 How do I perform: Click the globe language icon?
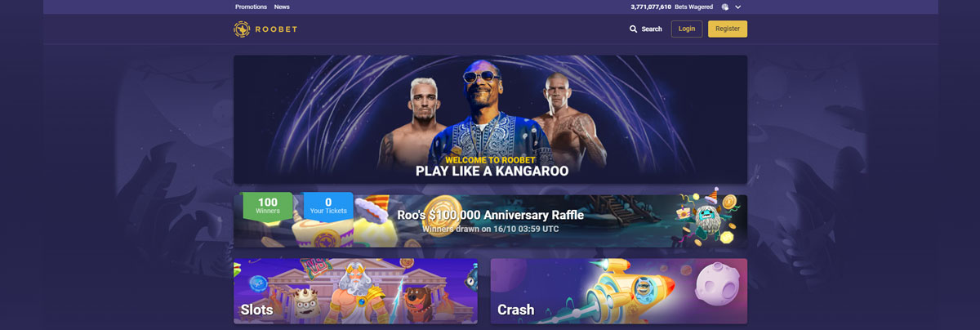click(x=725, y=7)
